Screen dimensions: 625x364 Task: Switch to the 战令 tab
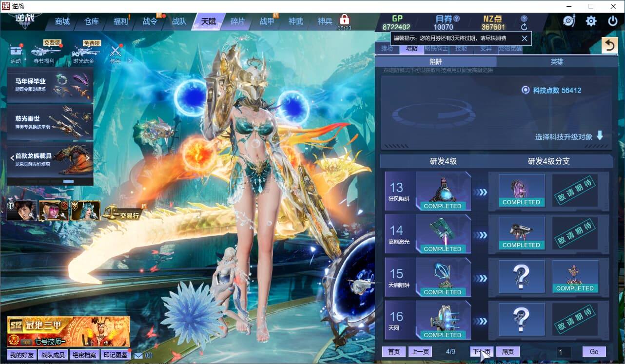click(150, 21)
